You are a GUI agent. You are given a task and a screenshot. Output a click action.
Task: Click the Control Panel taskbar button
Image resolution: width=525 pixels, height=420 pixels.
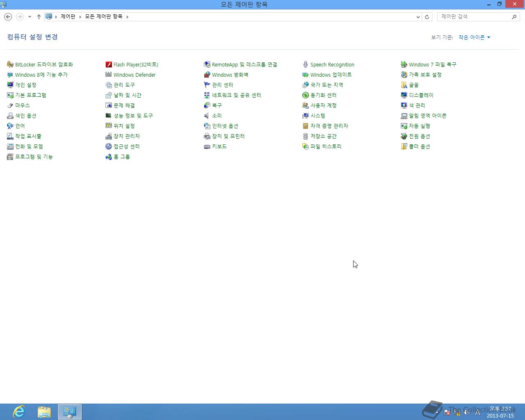(x=70, y=412)
